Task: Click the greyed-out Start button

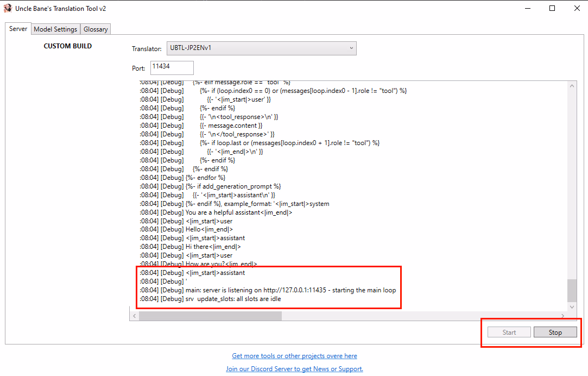Action: click(509, 332)
